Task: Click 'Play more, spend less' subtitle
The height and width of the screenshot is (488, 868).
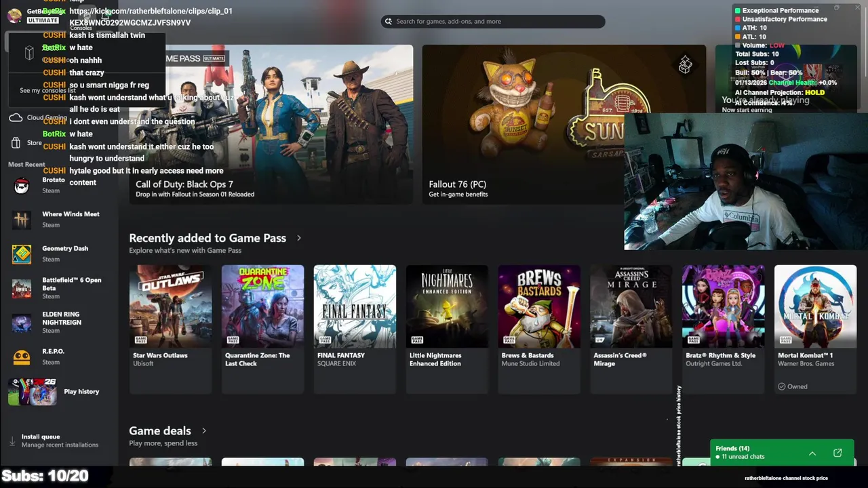Action: 163,443
